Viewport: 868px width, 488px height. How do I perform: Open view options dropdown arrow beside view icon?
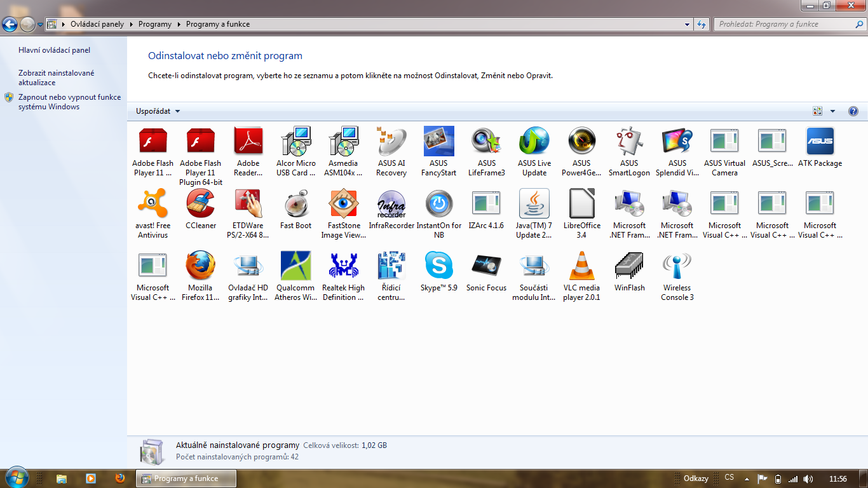click(833, 111)
